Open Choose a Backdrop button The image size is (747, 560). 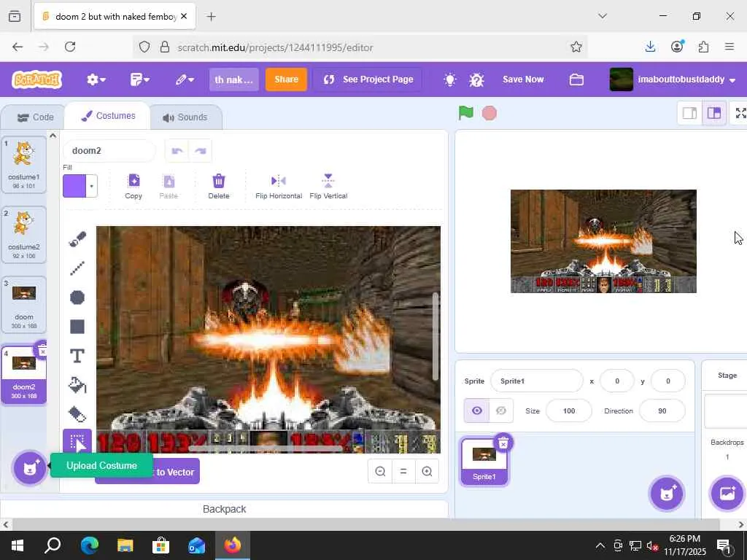coord(727,494)
